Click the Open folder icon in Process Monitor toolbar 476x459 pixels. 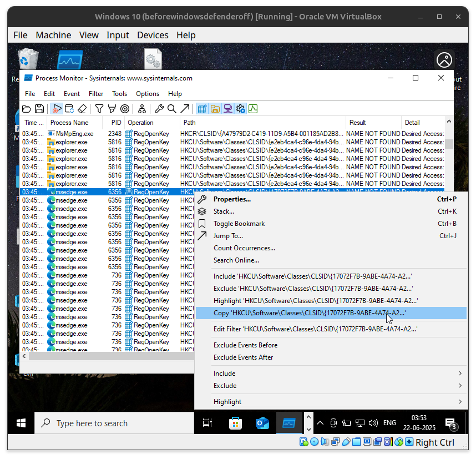point(27,109)
